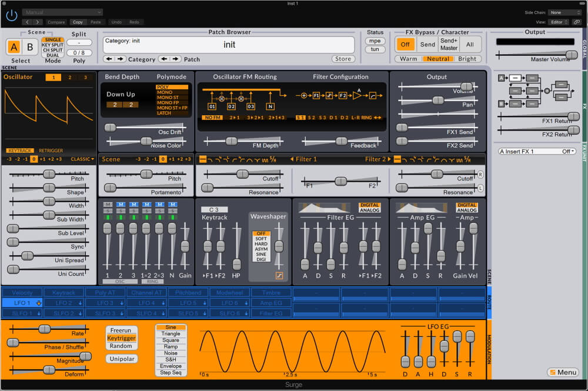Click the Store patch button
Screen dimensions: 588x391
click(342, 59)
